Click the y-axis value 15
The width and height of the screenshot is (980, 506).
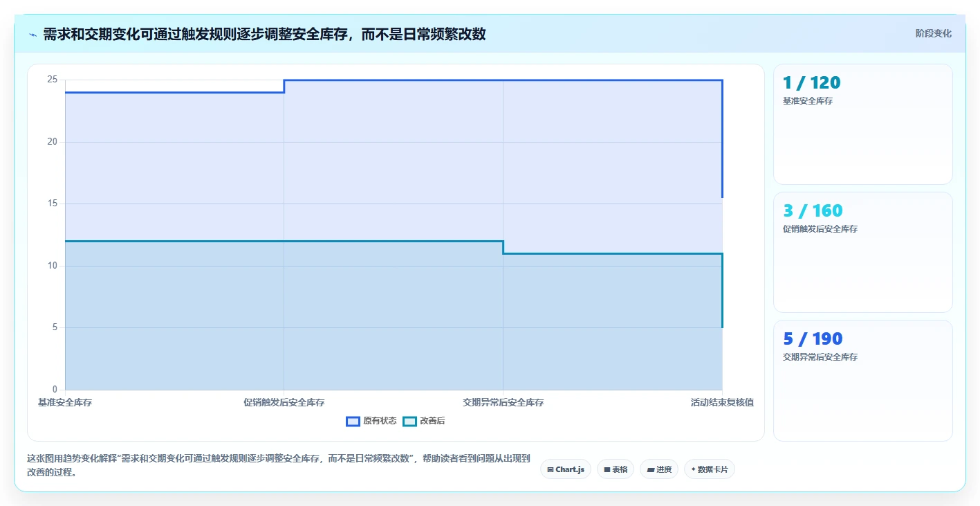pyautogui.click(x=53, y=204)
